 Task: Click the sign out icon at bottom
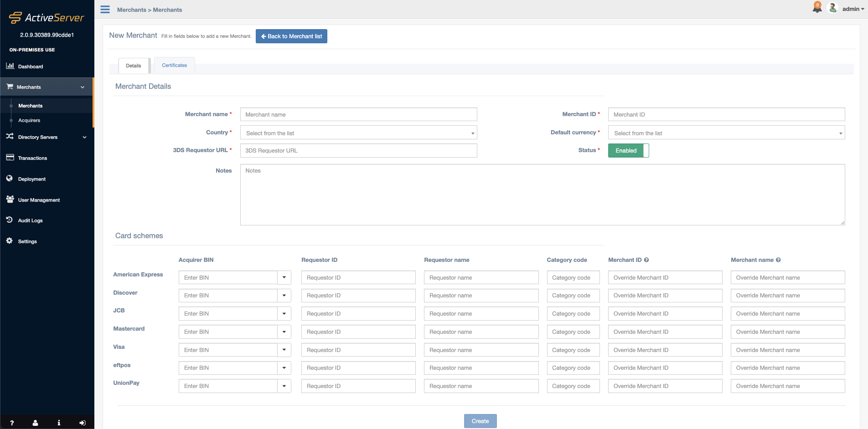(83, 423)
